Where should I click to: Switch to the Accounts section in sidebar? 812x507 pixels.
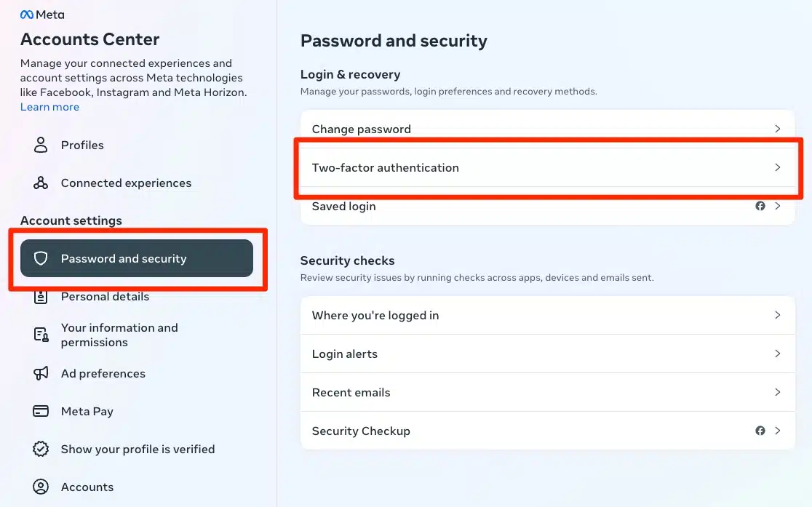(87, 487)
